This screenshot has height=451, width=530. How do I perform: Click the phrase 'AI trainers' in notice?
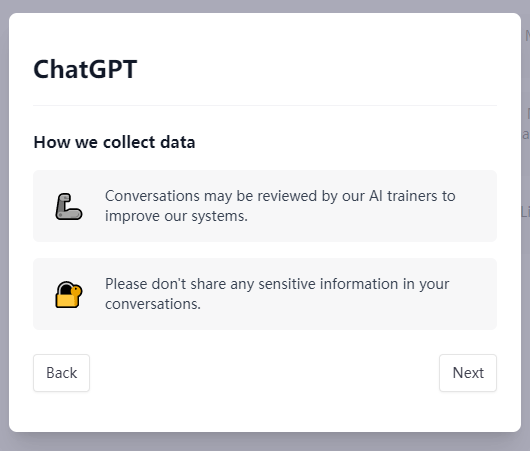coord(402,196)
